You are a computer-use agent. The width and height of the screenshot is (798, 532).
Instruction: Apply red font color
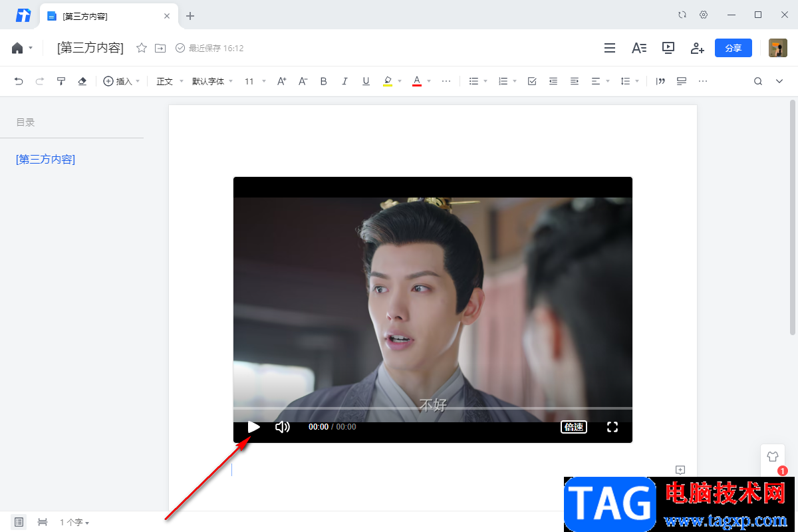pyautogui.click(x=417, y=81)
